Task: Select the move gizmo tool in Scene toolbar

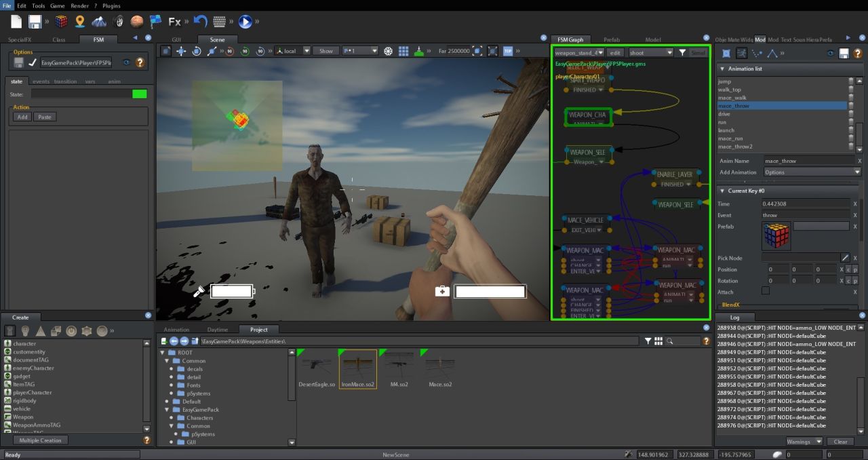Action: point(181,51)
